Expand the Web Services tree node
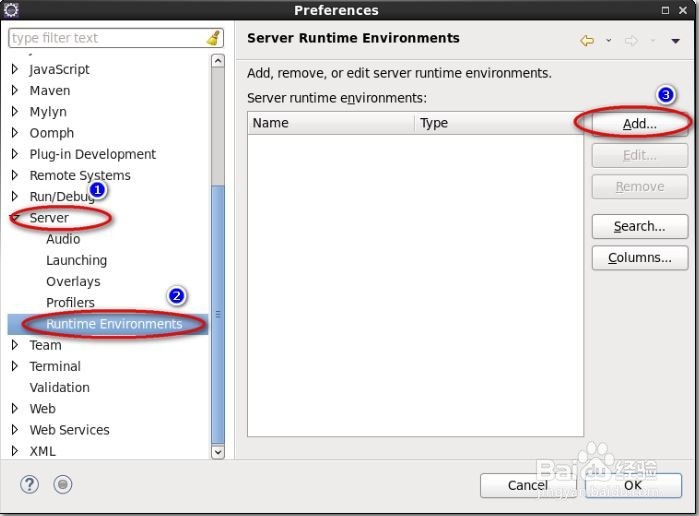Viewport: 699px width, 516px height. pyautogui.click(x=15, y=429)
